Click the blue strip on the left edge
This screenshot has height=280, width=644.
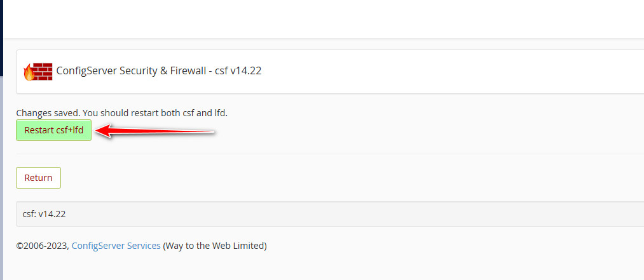tap(2, 159)
